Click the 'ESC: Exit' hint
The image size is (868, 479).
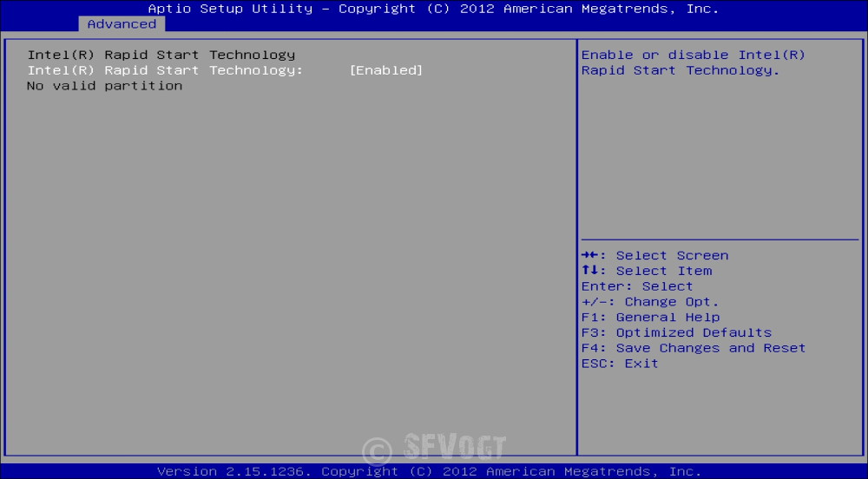[620, 364]
